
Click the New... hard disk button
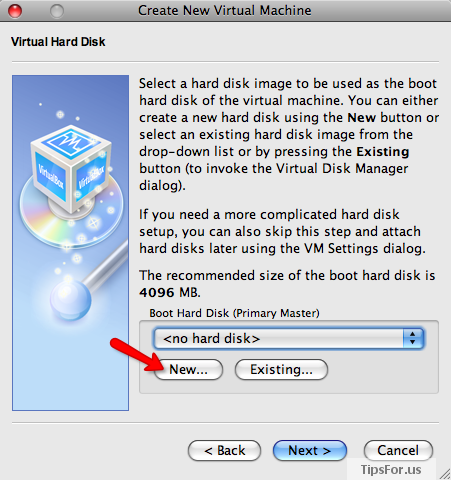point(188,369)
